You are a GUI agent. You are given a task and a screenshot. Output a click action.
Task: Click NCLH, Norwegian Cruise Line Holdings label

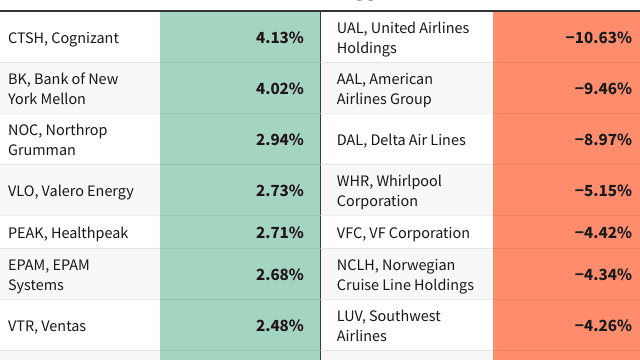(x=407, y=274)
